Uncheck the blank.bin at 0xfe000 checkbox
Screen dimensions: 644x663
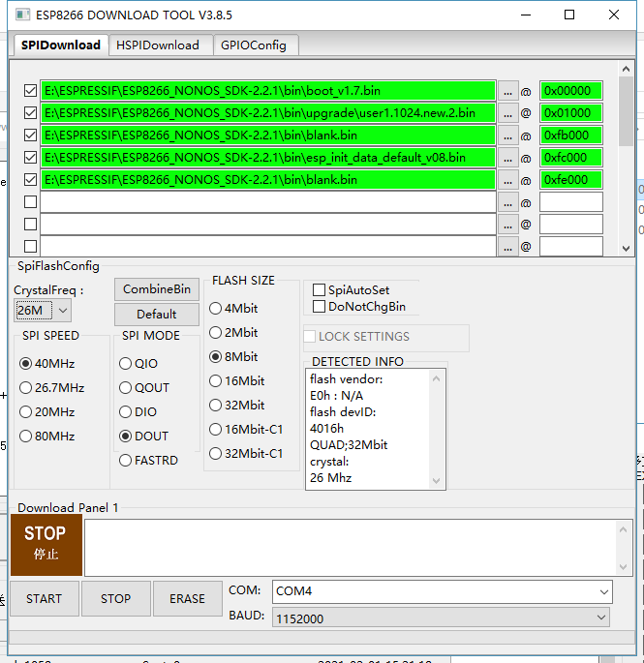[30, 180]
